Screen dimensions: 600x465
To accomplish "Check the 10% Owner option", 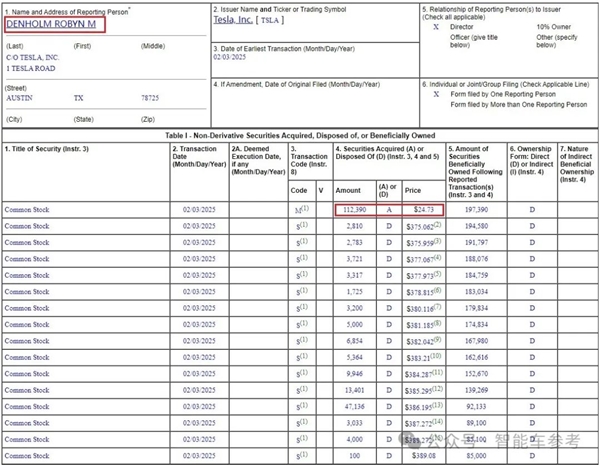I will (x=553, y=27).
